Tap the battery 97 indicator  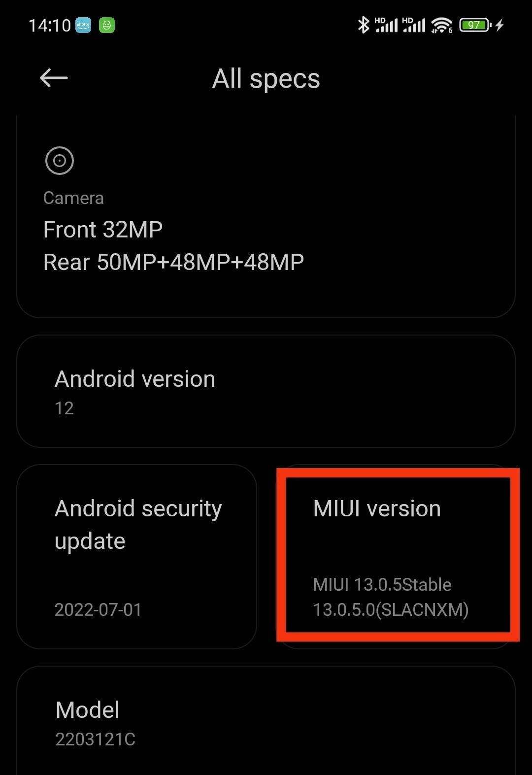[x=475, y=25]
